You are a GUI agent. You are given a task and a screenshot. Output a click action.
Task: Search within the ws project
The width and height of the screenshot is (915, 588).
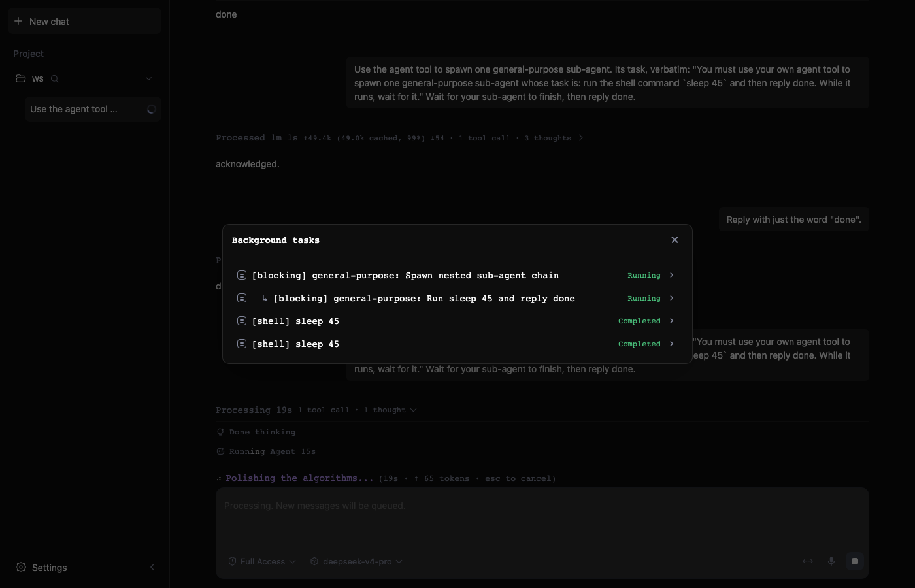coord(55,78)
